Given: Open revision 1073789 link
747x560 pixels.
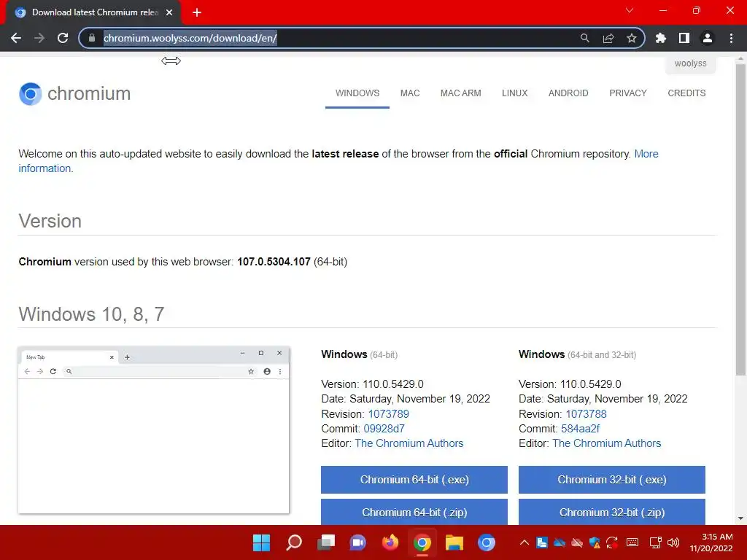Looking at the screenshot, I should pyautogui.click(x=388, y=414).
